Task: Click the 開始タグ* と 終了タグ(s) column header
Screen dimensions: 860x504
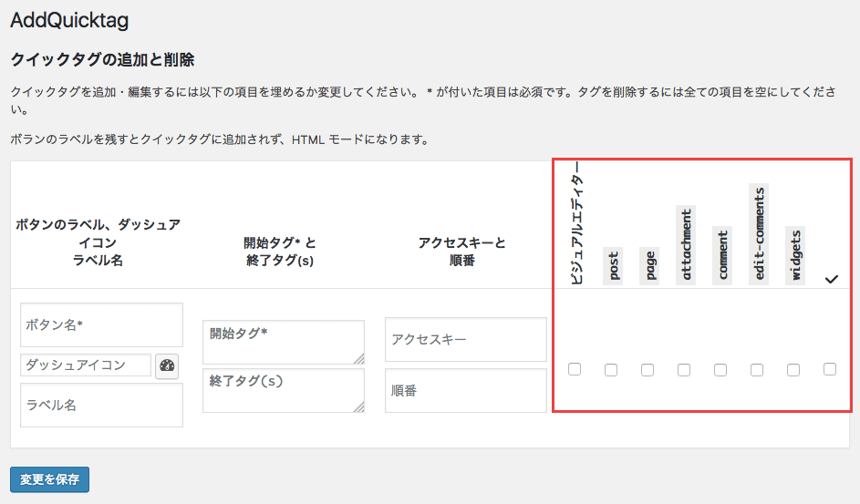Action: coord(280,252)
